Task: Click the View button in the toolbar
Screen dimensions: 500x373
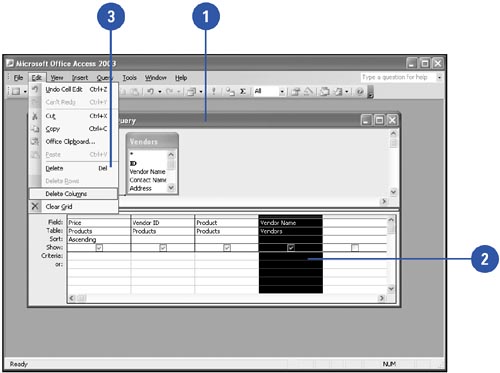Action: pos(15,91)
